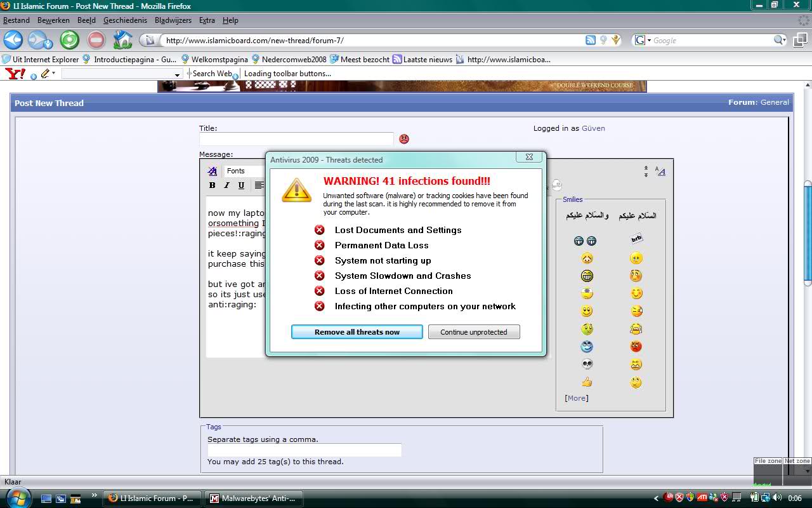Insert the thumbs-up smiley
This screenshot has width=812, height=508.
pyautogui.click(x=587, y=382)
